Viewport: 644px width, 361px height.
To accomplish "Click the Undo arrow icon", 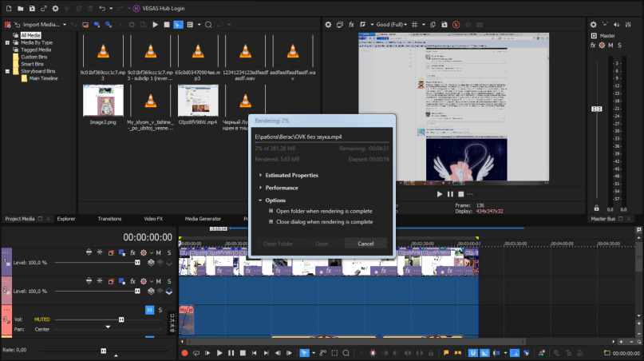I will [101, 8].
